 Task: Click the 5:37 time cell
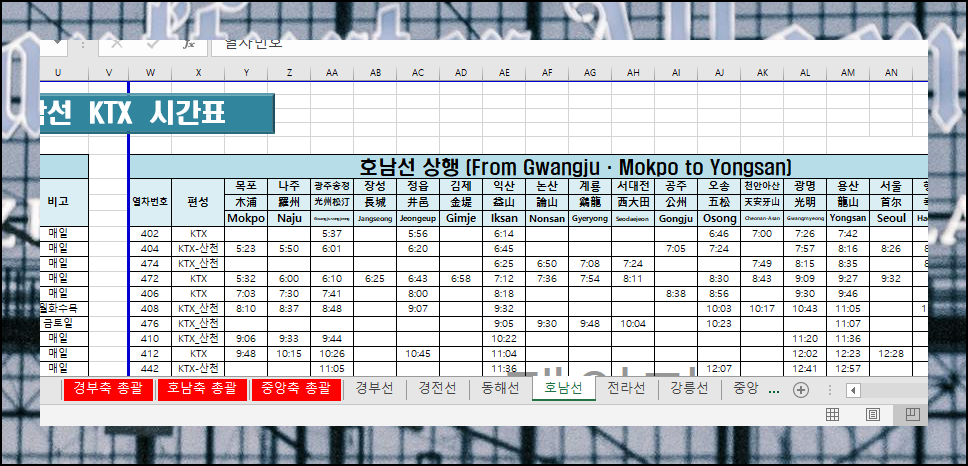332,234
